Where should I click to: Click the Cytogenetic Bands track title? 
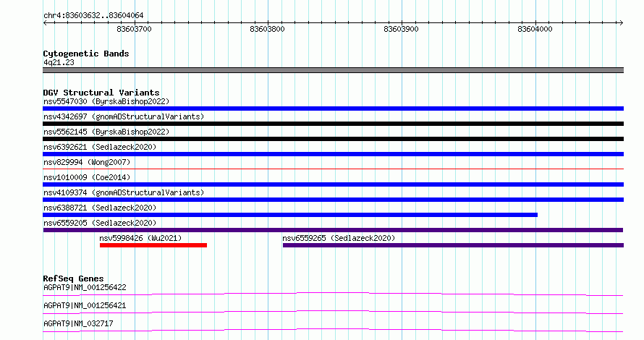coord(86,54)
